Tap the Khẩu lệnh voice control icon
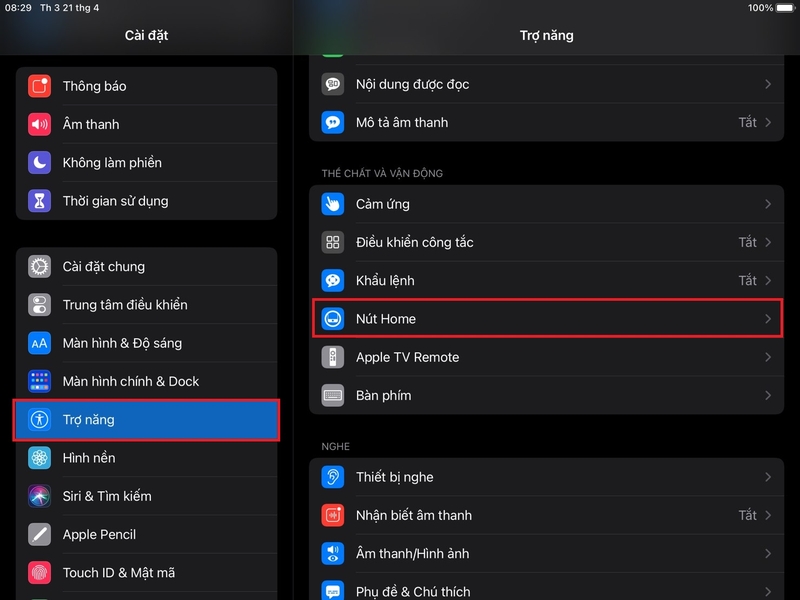 (x=333, y=280)
